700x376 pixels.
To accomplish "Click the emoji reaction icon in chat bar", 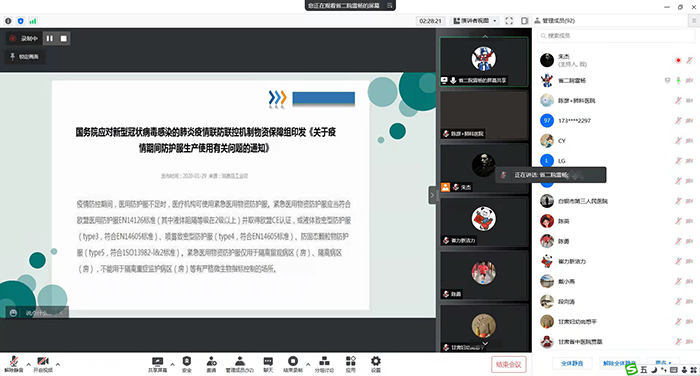I will 13,313.
